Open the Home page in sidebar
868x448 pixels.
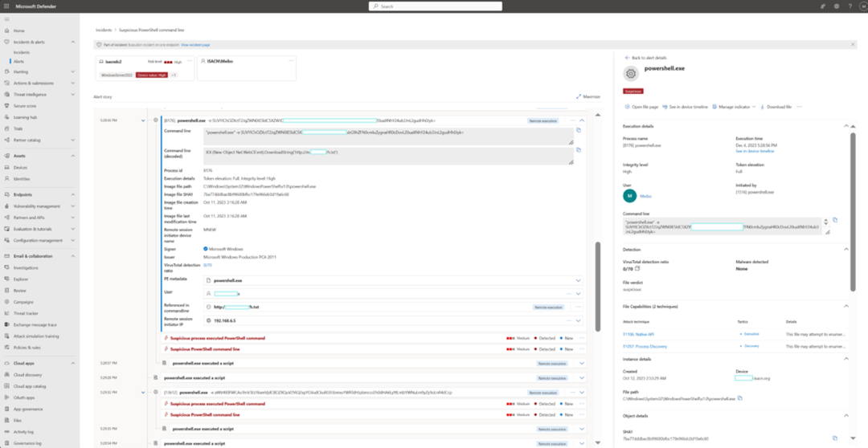tap(18, 31)
